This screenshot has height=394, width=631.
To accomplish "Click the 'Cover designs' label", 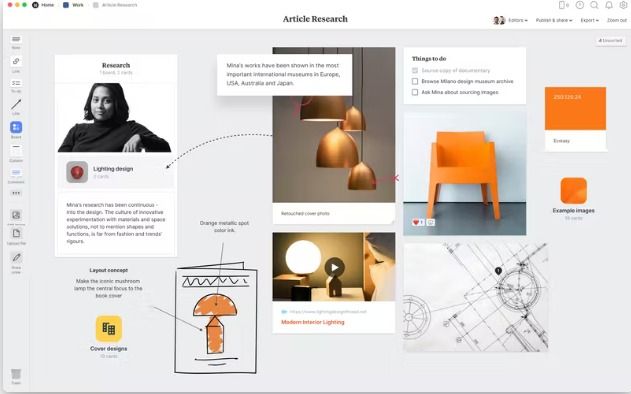I will [109, 349].
